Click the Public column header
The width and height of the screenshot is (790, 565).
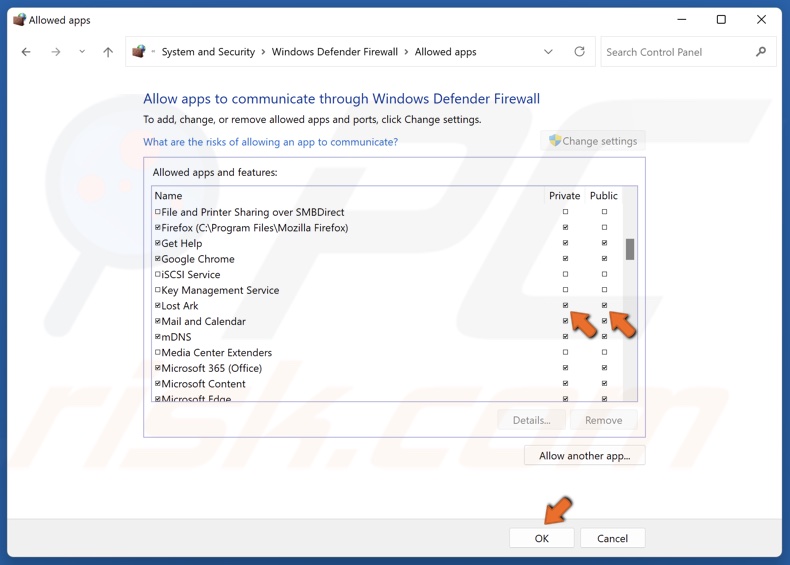(x=604, y=196)
